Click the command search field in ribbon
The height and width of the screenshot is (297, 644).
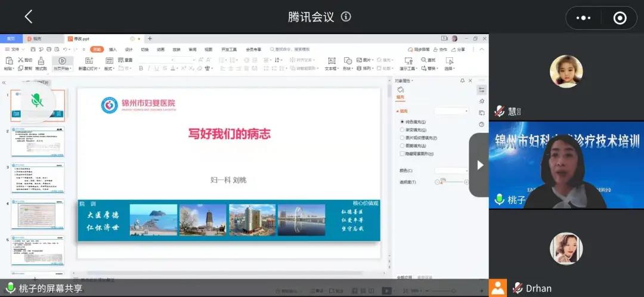click(290, 49)
